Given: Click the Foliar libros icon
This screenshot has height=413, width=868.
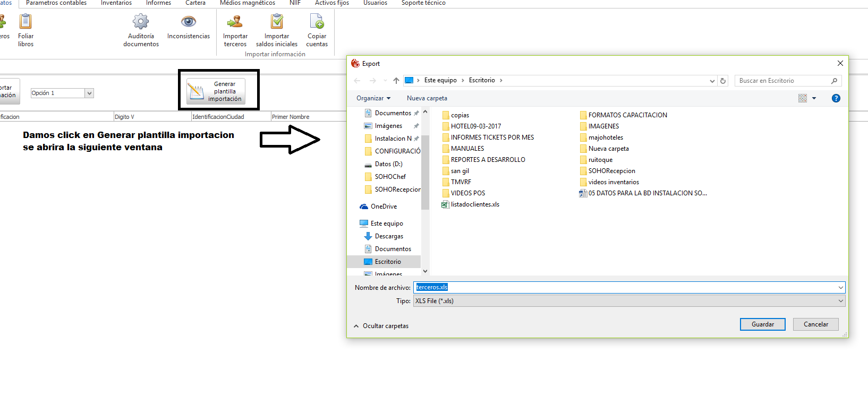Looking at the screenshot, I should tap(25, 22).
